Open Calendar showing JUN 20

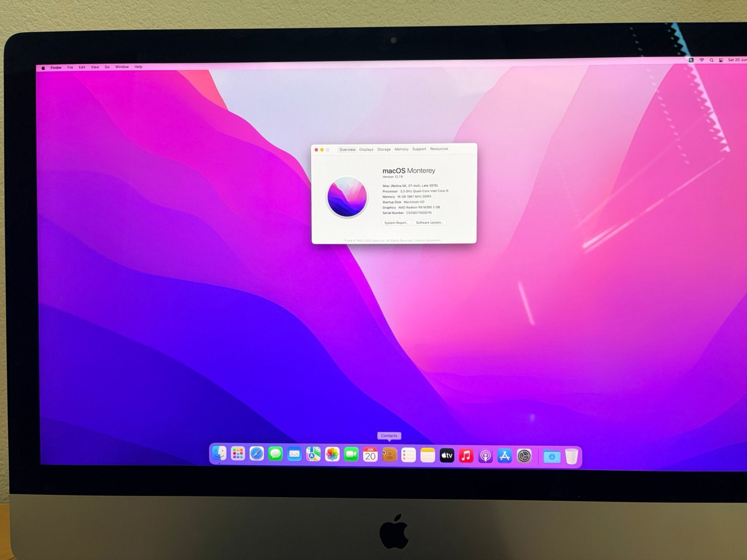point(370,455)
